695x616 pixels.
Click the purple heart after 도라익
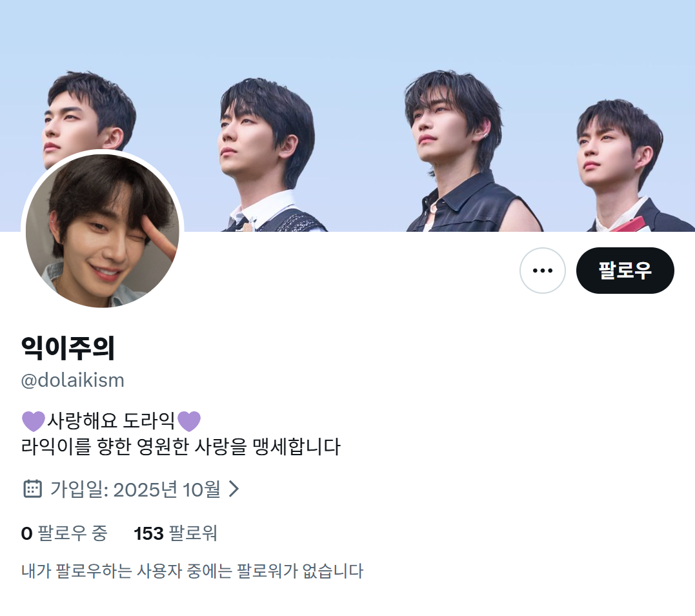pos(189,421)
